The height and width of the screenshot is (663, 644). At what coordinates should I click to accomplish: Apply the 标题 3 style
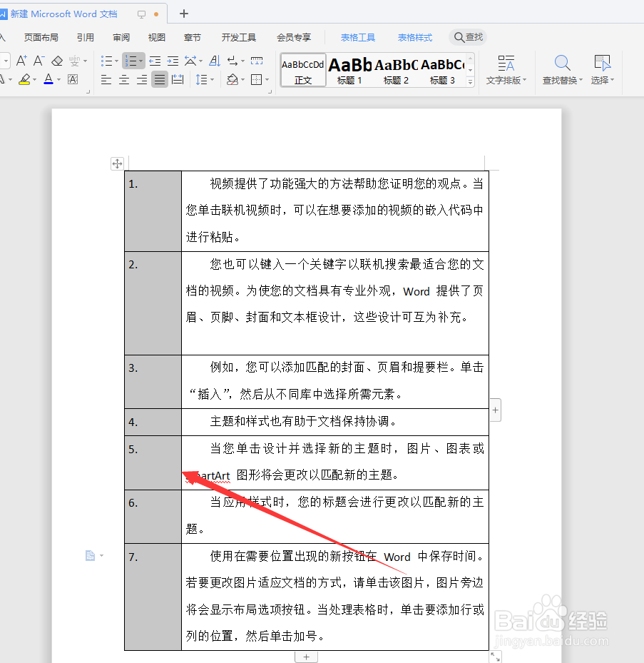(442, 70)
